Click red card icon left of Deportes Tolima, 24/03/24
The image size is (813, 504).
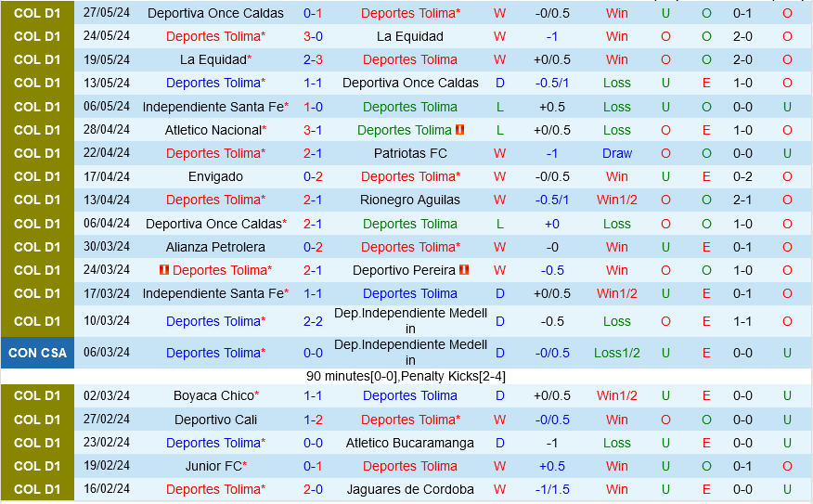coord(163,270)
